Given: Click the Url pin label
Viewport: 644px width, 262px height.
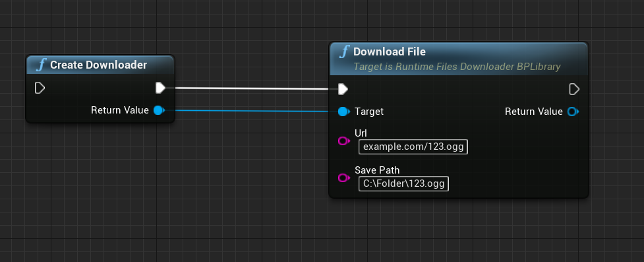Looking at the screenshot, I should 361,133.
